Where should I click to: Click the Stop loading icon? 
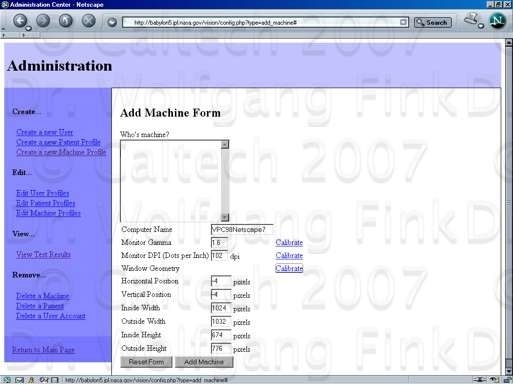[x=88, y=21]
